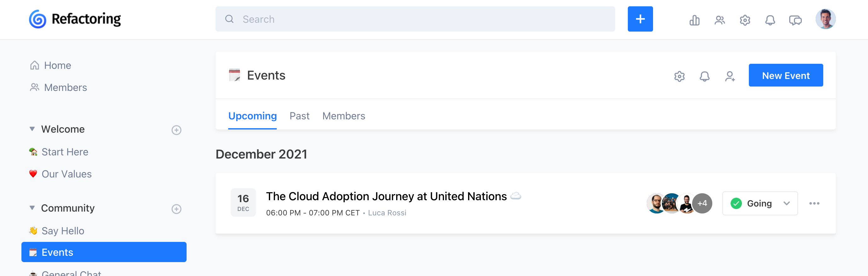This screenshot has width=868, height=276.
Task: Toggle the blue create button in top bar
Action: point(640,19)
